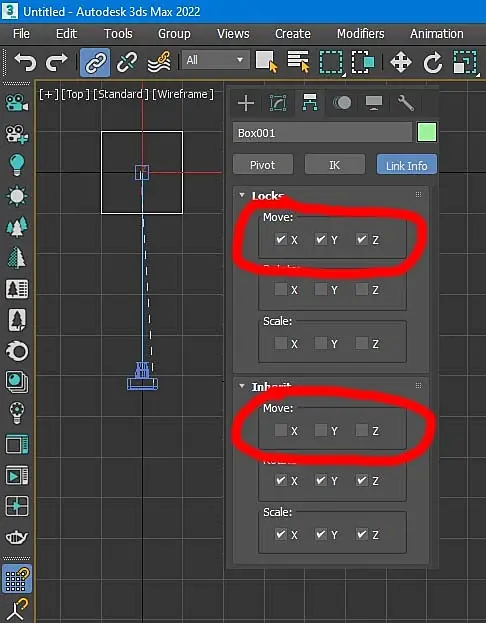Open the Select by Name dialog icon
The width and height of the screenshot is (486, 623).
[x=298, y=62]
